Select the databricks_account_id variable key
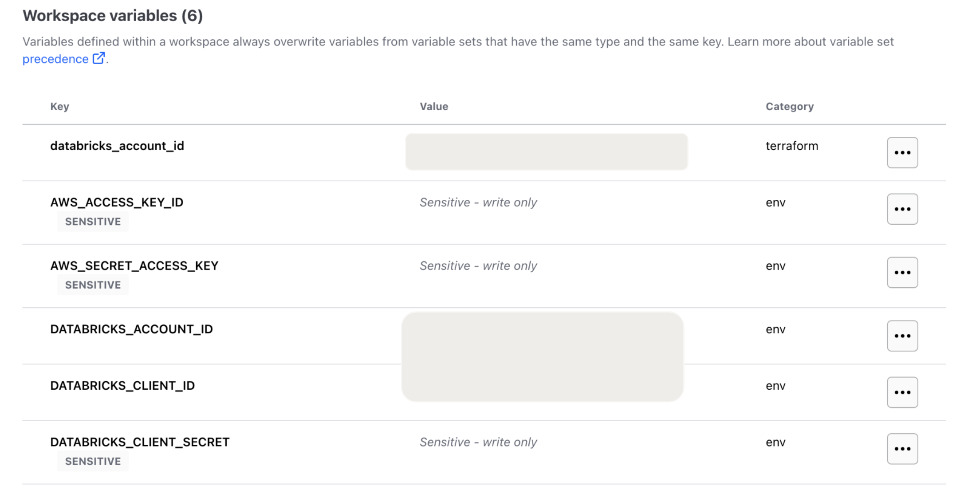 click(x=117, y=146)
